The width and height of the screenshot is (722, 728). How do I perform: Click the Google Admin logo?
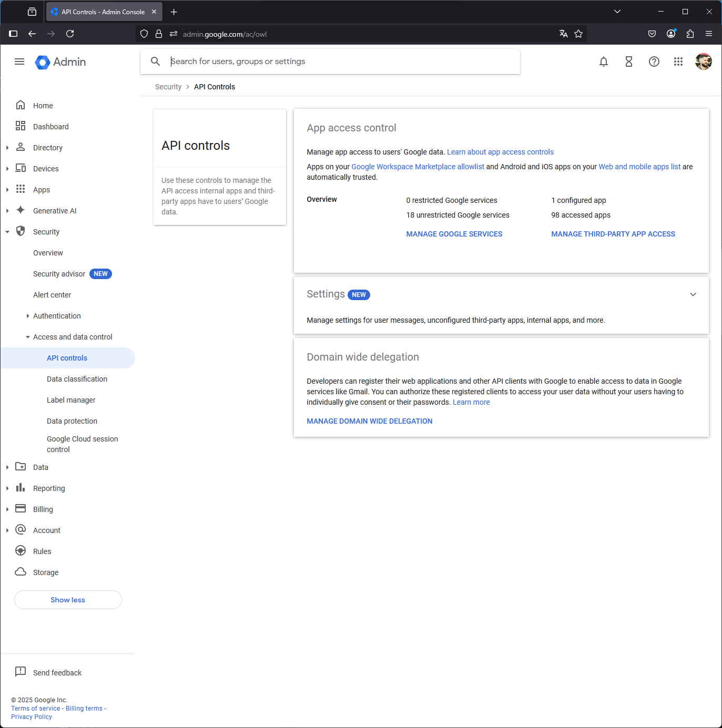click(60, 62)
